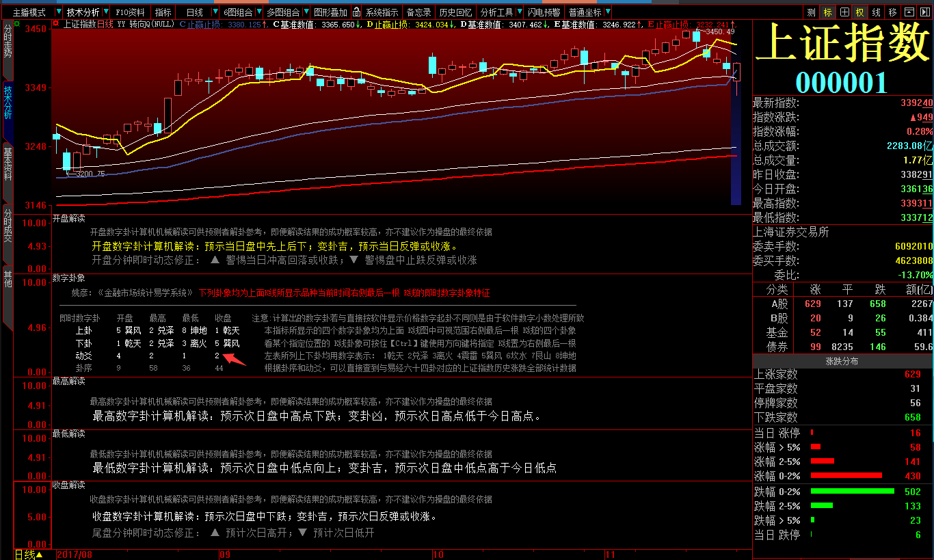Click the 上涨家数 count 629
This screenshot has height=560, width=934.
point(913,374)
